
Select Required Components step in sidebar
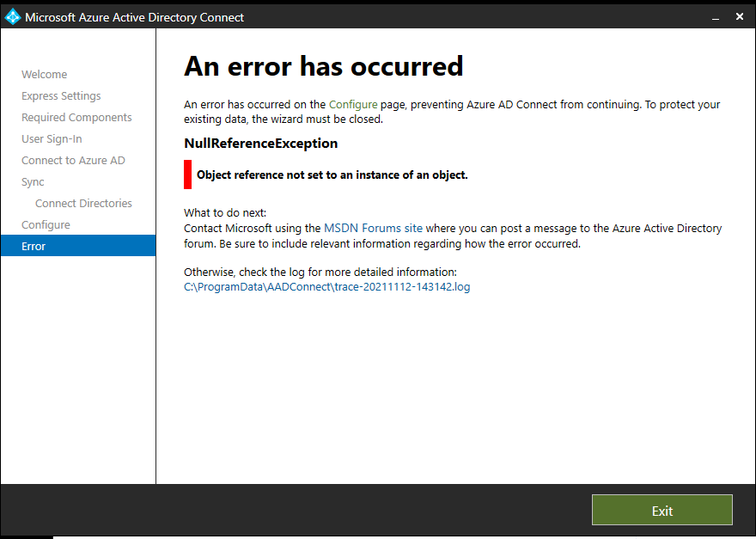point(76,117)
